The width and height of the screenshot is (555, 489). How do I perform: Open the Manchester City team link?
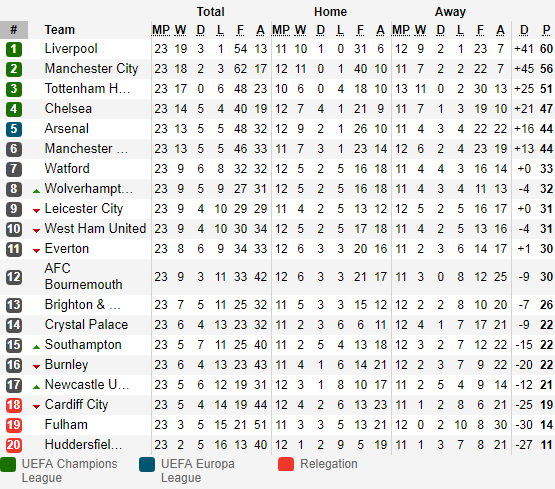pyautogui.click(x=91, y=69)
